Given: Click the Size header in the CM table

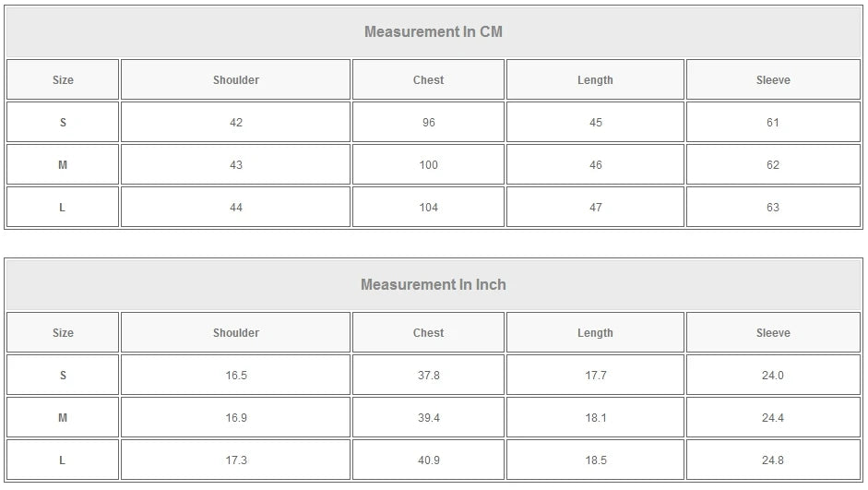Looking at the screenshot, I should coord(63,80).
